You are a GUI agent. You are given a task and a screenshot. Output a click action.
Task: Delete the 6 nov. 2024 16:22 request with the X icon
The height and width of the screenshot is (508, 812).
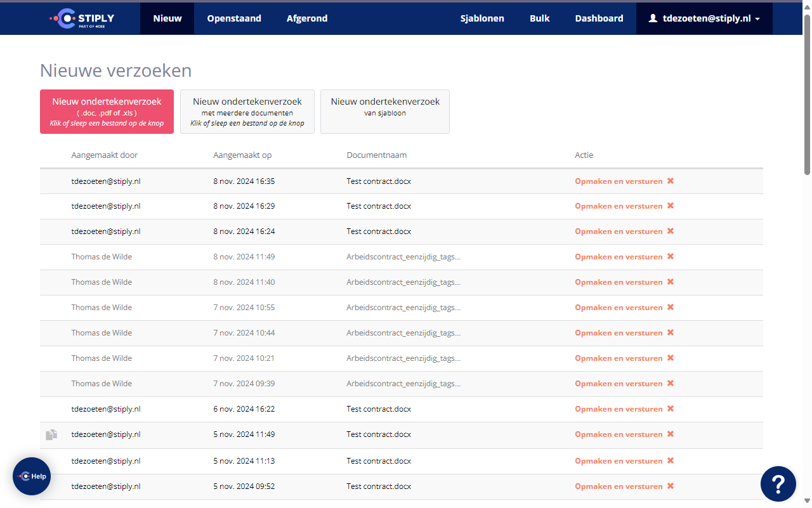671,409
